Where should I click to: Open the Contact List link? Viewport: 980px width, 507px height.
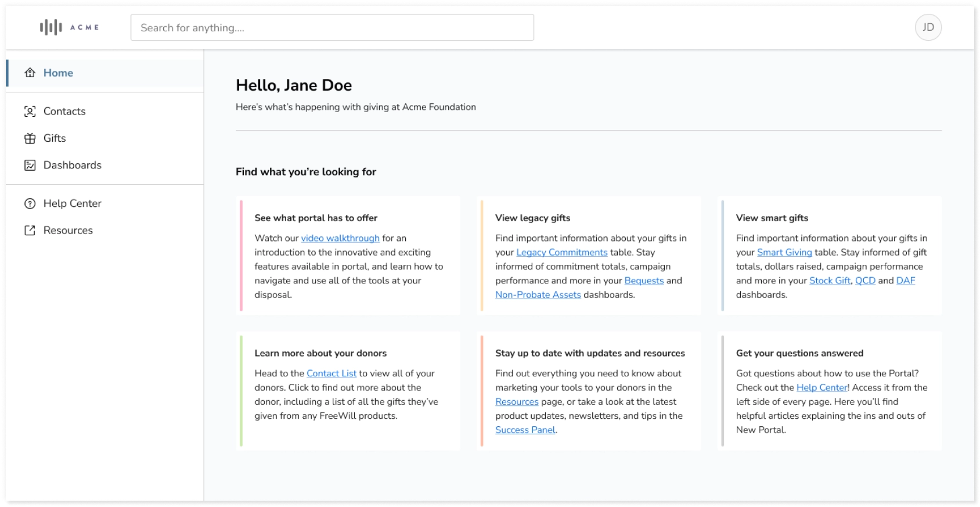(x=331, y=373)
